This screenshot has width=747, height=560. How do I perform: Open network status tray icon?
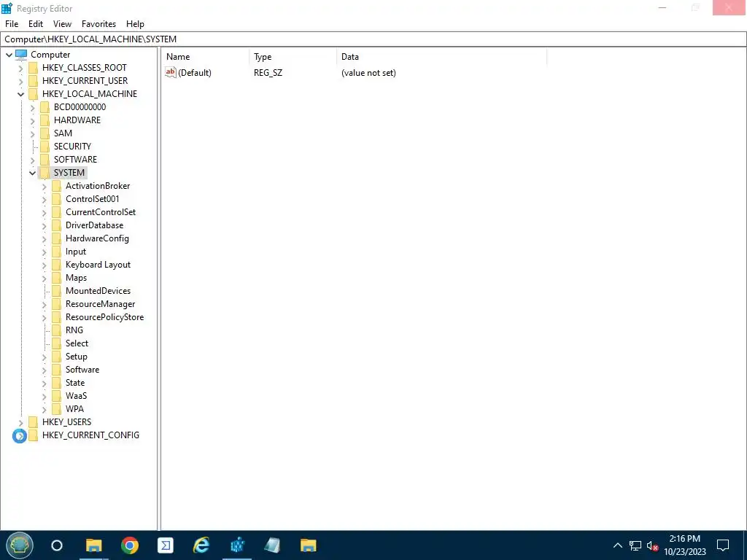[x=635, y=545]
